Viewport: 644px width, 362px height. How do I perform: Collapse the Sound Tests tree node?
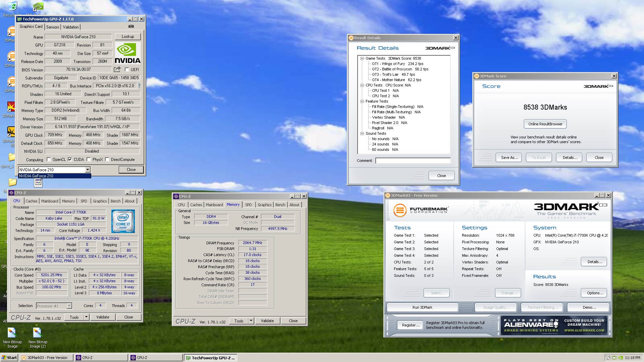click(362, 133)
